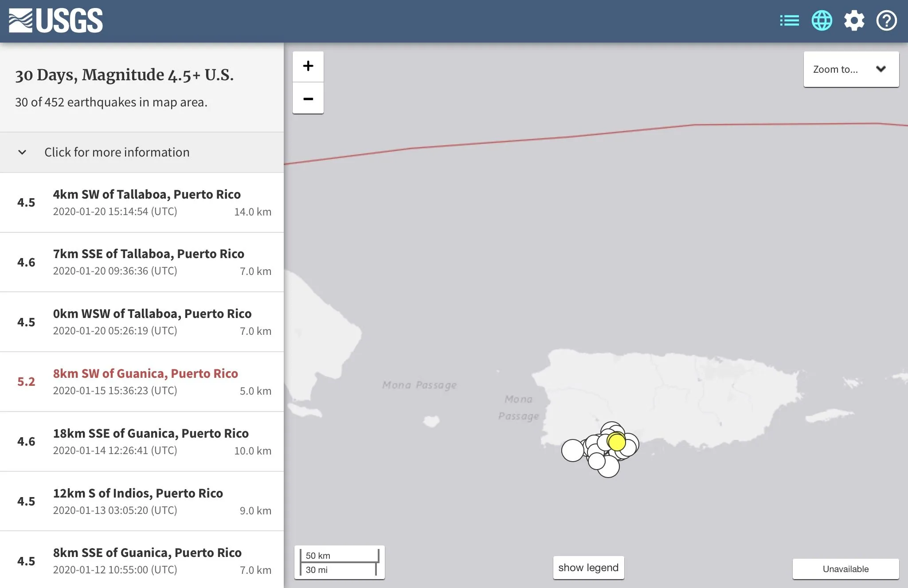Zoom in the map with plus button
908x588 pixels.
(x=308, y=67)
